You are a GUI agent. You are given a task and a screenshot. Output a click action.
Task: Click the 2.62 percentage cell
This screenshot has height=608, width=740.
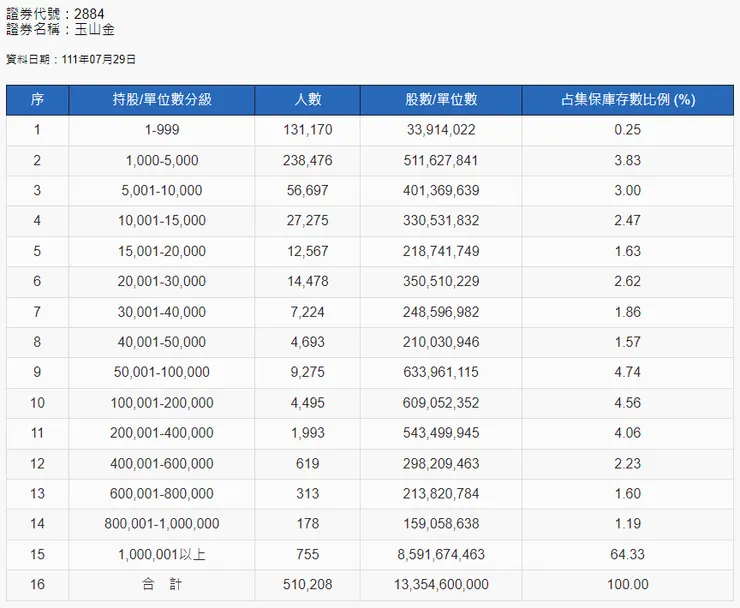(627, 281)
